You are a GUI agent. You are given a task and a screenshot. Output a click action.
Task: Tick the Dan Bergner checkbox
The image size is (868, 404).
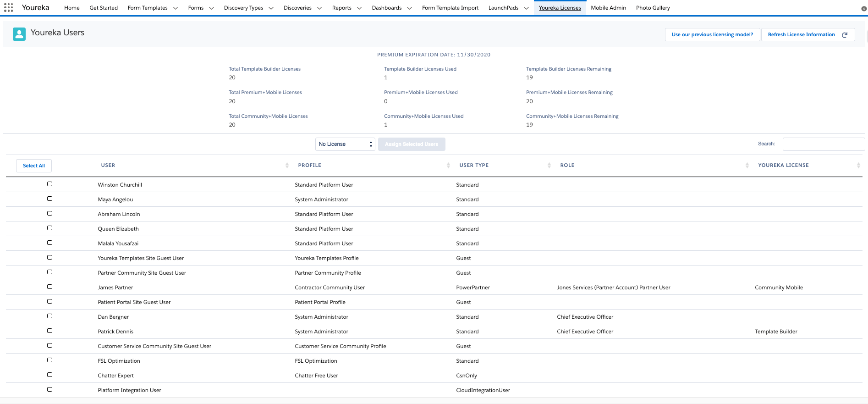click(x=49, y=316)
